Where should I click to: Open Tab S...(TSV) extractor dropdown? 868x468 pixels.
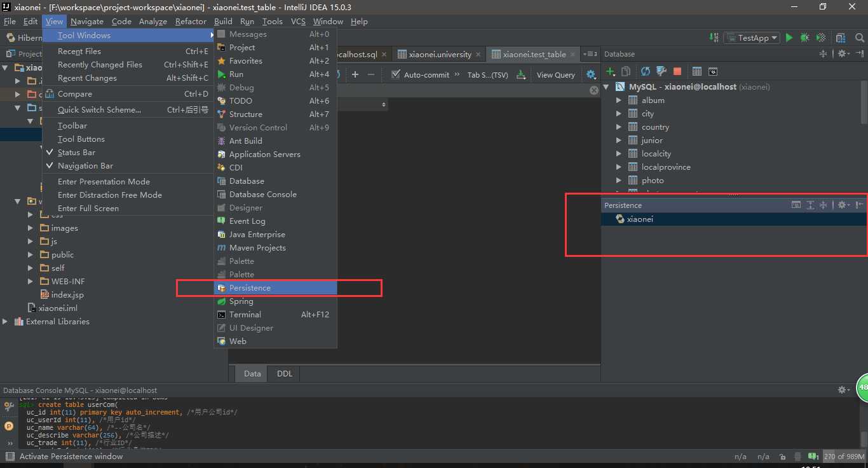tap(487, 74)
